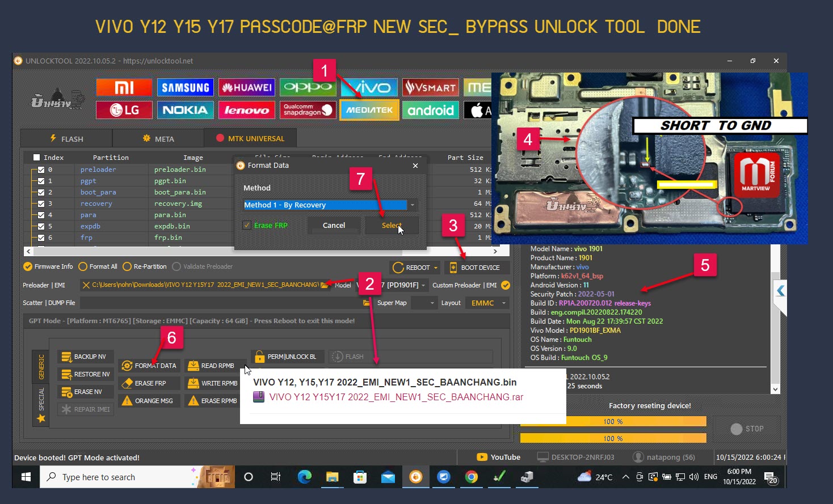
Task: Click the PERM|UNLOCK BL button
Action: tap(287, 357)
